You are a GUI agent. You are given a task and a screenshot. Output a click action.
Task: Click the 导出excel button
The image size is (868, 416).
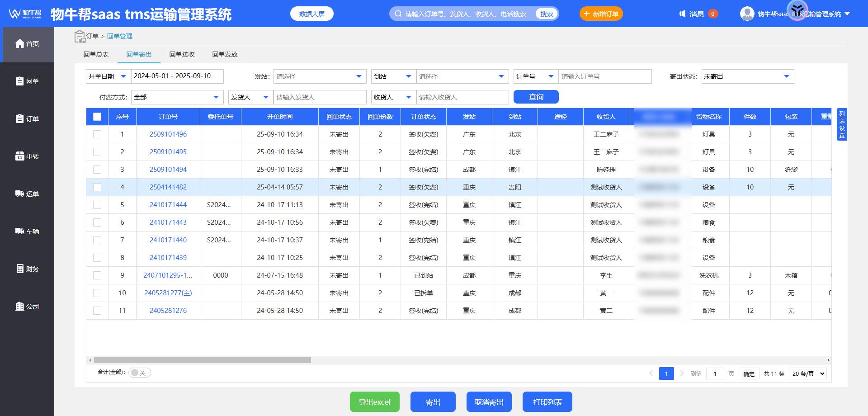[x=374, y=402]
